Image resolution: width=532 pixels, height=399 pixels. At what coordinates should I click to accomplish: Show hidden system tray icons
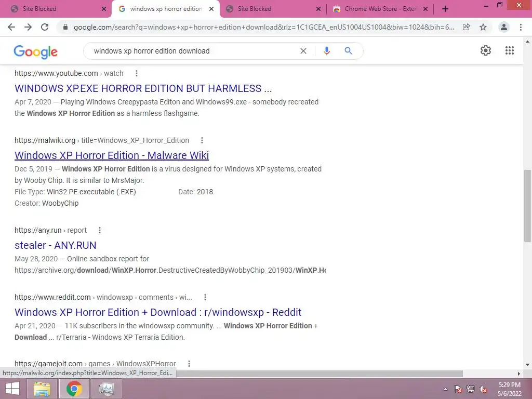(x=445, y=389)
